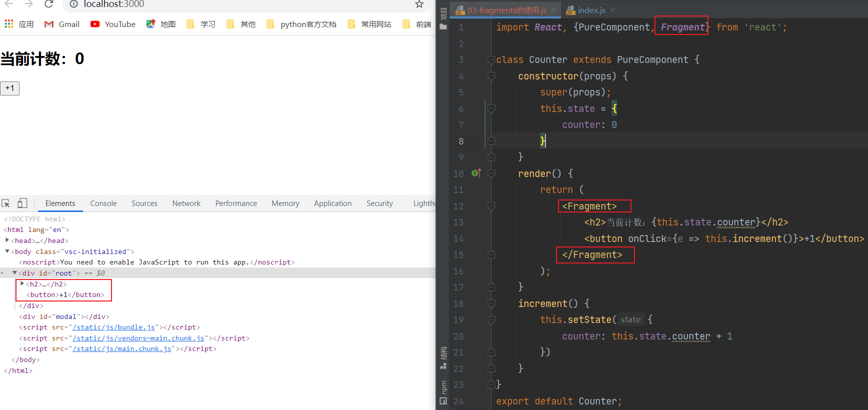
Task: Click the +1 counter button
Action: coord(9,88)
